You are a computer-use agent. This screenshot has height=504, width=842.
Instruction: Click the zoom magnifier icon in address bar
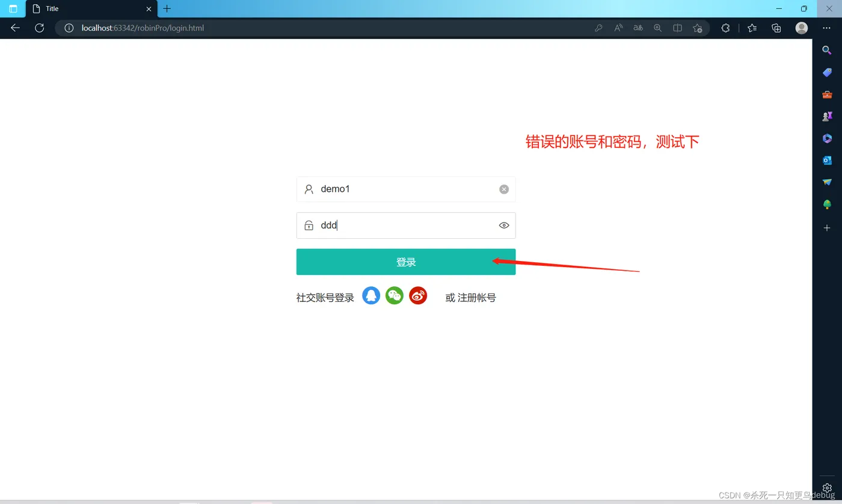[x=658, y=28]
